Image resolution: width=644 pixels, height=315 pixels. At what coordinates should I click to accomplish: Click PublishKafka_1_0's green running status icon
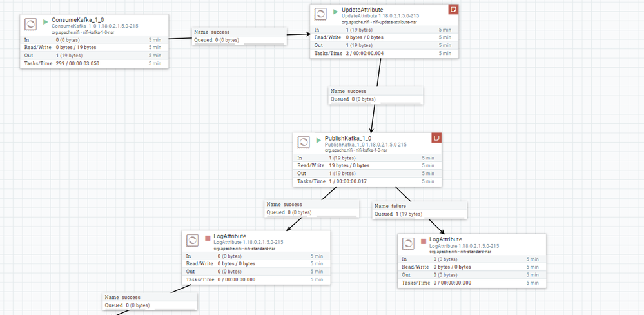pyautogui.click(x=318, y=140)
